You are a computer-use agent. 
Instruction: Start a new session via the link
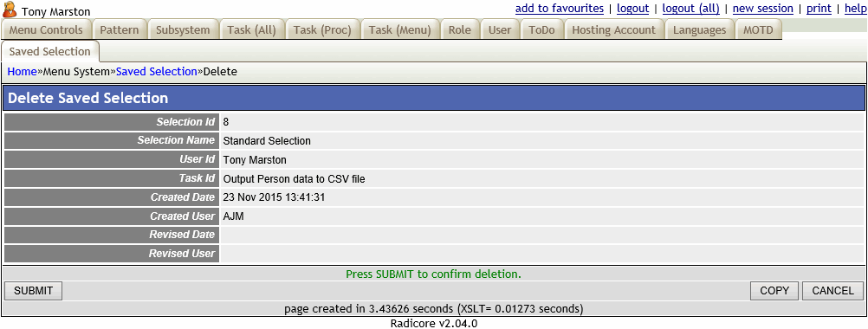(763, 9)
